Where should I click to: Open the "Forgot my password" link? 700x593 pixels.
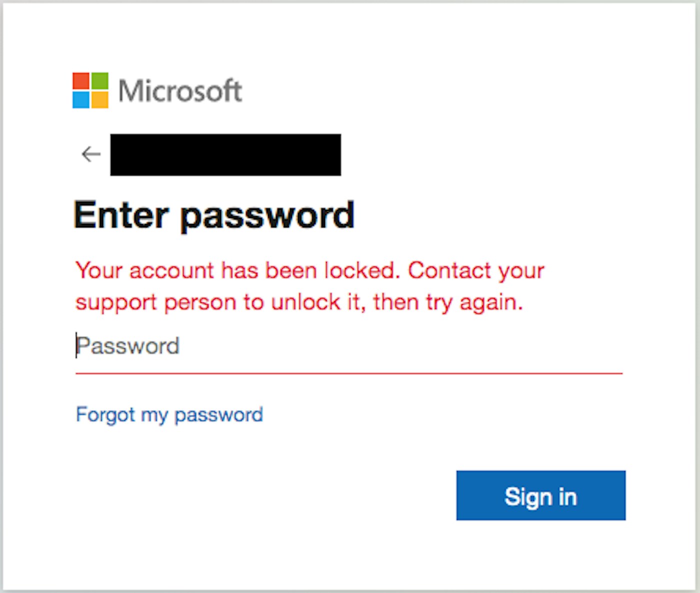[x=169, y=414]
